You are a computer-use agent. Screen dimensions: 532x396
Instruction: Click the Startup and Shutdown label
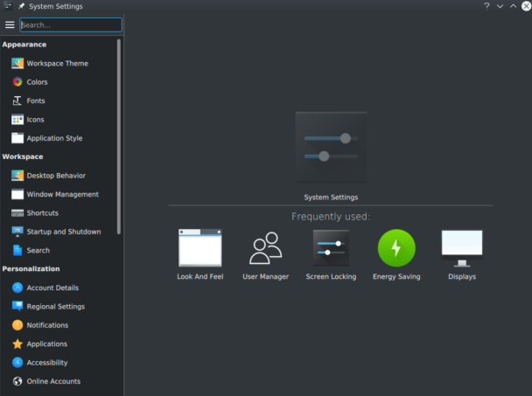[x=64, y=232]
